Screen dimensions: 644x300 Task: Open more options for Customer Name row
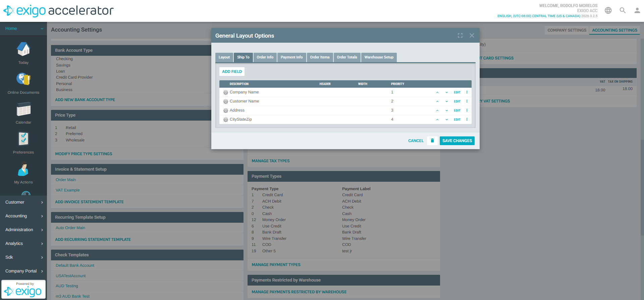467,101
